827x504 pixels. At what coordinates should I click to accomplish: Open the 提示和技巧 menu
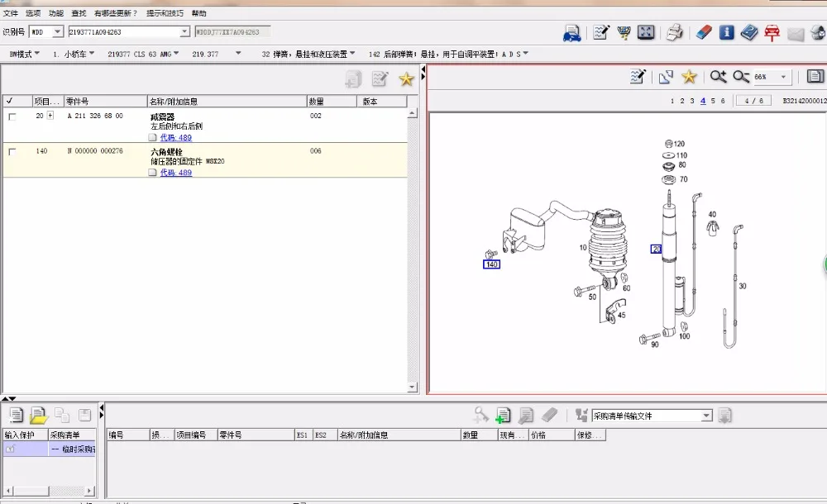165,13
